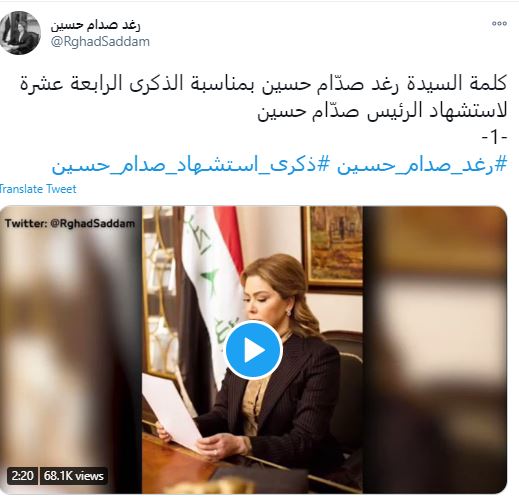The image size is (519, 499).
Task: Click the white paper held in the video
Action: [172, 411]
